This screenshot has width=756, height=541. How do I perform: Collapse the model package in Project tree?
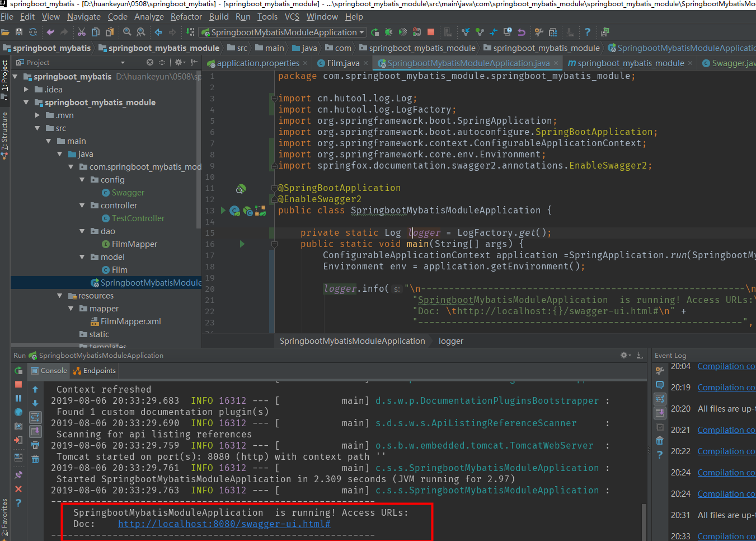coord(81,256)
